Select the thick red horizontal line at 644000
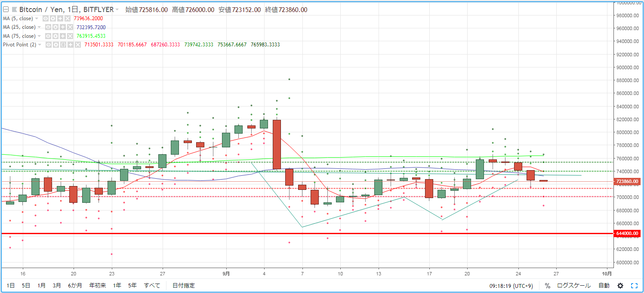Screen dimensions: 644x293 307,234
